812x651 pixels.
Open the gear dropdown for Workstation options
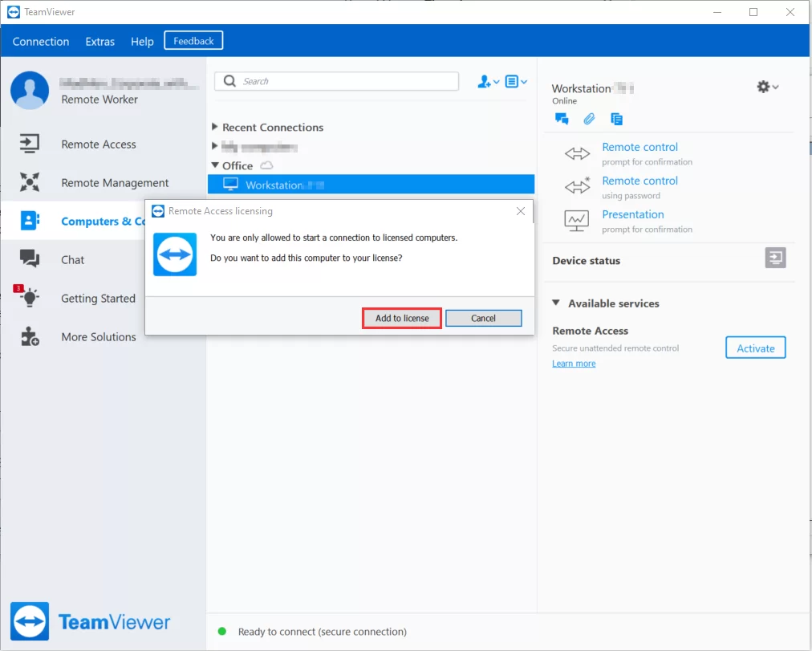767,87
